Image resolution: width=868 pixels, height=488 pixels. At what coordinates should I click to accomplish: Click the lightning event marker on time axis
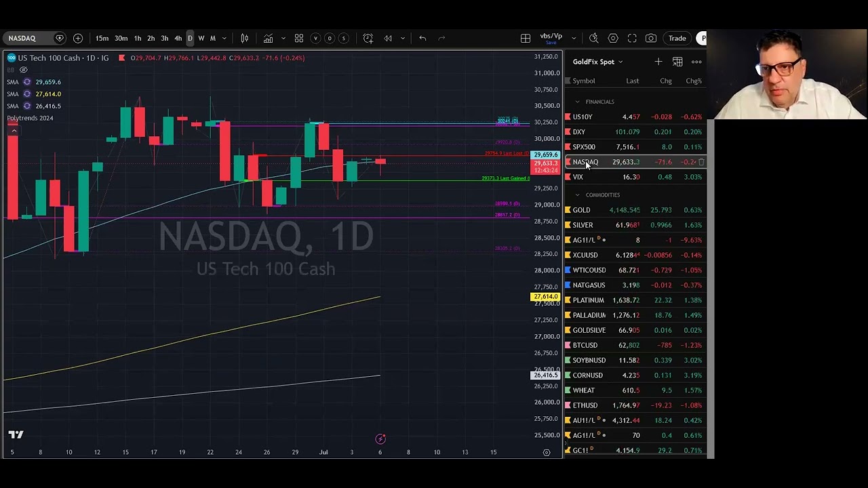click(380, 439)
